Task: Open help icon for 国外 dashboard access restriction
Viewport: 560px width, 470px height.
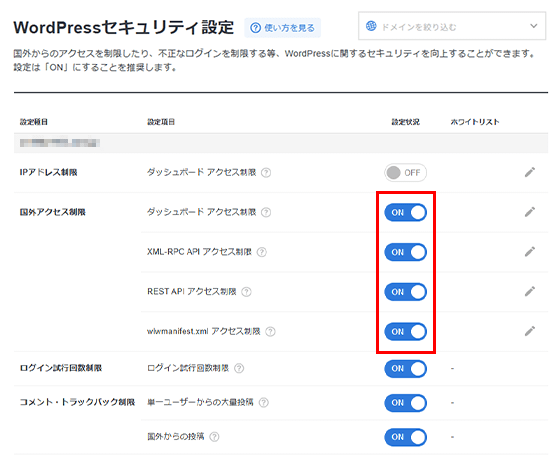Action: [266, 212]
